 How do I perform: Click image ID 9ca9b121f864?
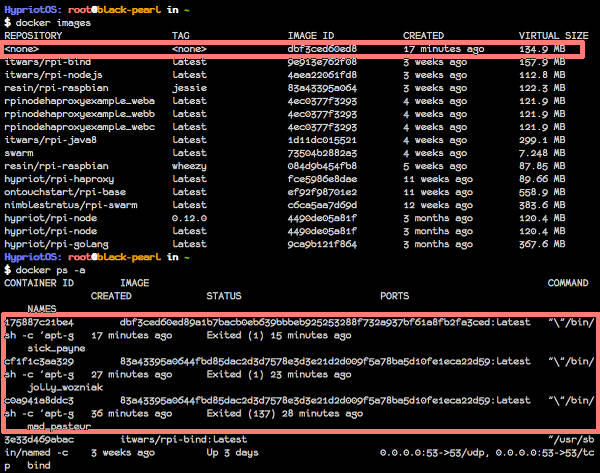click(322, 244)
